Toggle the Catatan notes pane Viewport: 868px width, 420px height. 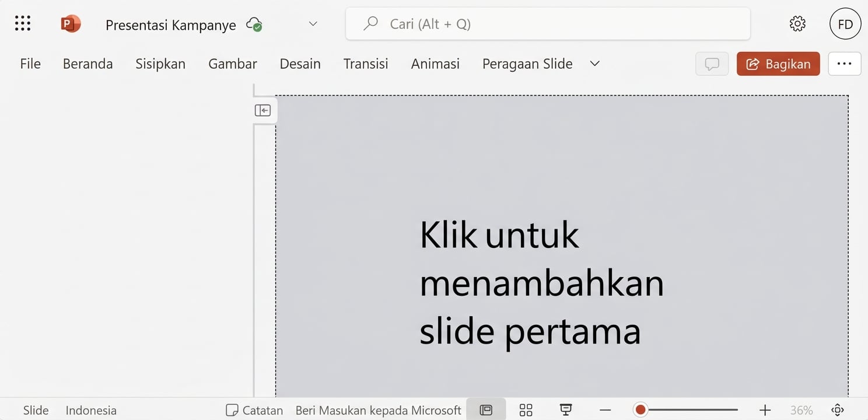(x=254, y=410)
